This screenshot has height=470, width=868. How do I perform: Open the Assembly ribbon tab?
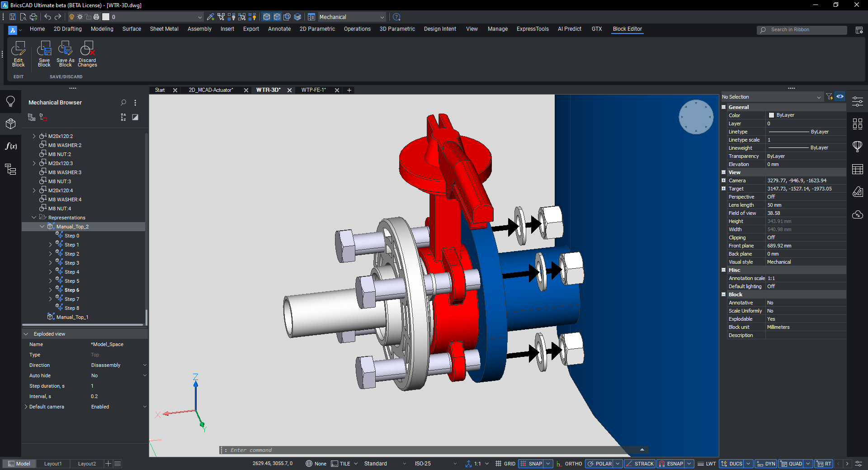(x=199, y=29)
